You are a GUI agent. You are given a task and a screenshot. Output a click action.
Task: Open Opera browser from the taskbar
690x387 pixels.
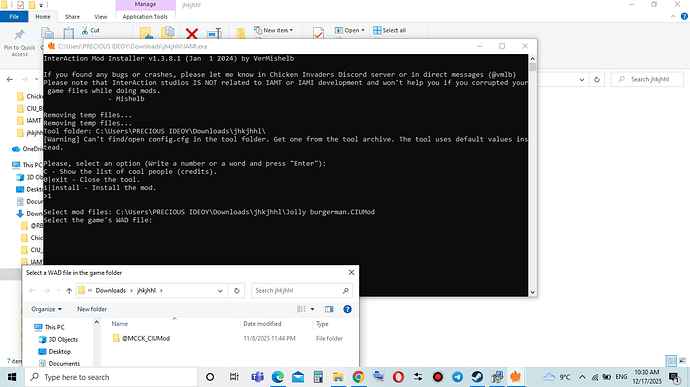click(398, 377)
